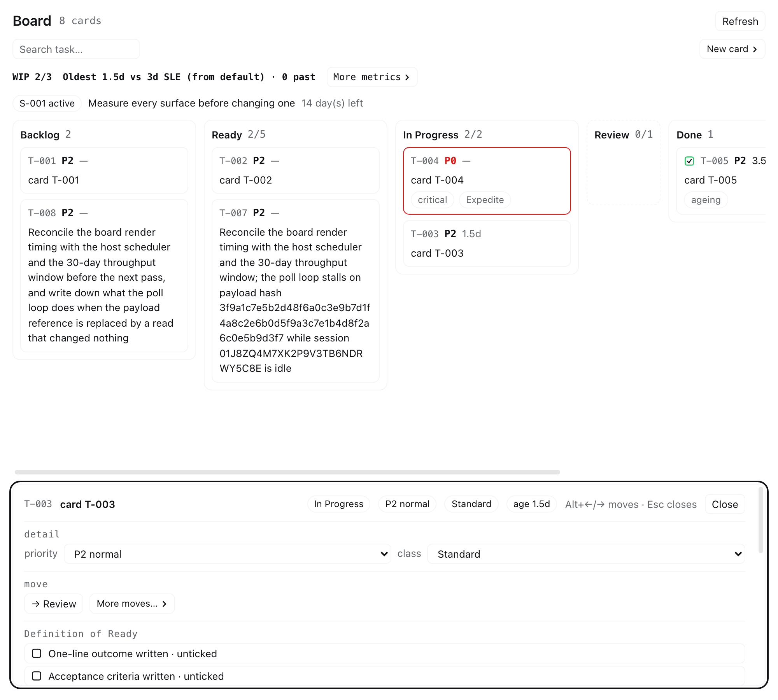This screenshot has width=778, height=700.
Task: Click the 'Expedite' tag on T-004
Action: (485, 200)
